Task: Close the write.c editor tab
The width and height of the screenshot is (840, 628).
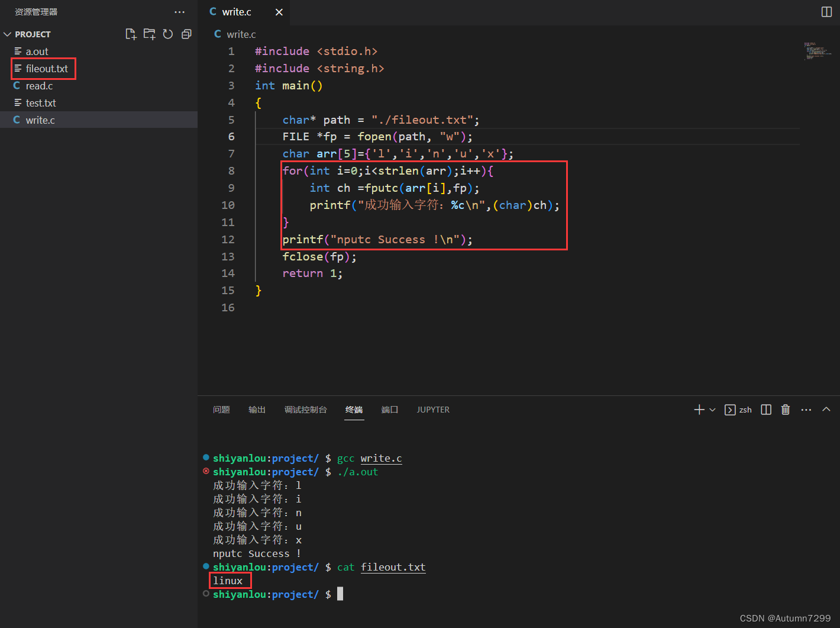Action: 279,12
